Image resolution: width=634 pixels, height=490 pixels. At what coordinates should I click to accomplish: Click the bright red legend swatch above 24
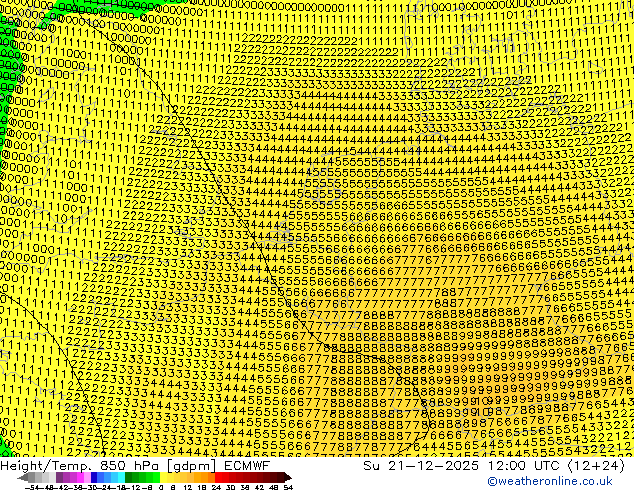point(218,478)
